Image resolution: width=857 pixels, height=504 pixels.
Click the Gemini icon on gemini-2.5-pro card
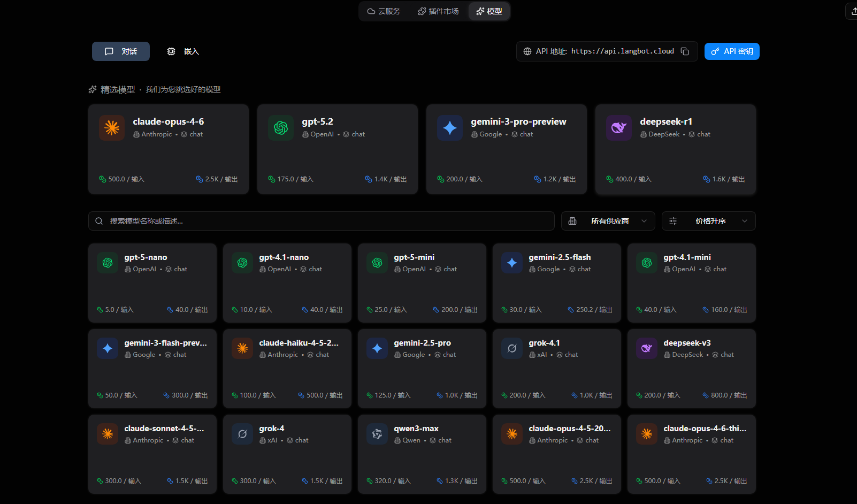pyautogui.click(x=377, y=348)
